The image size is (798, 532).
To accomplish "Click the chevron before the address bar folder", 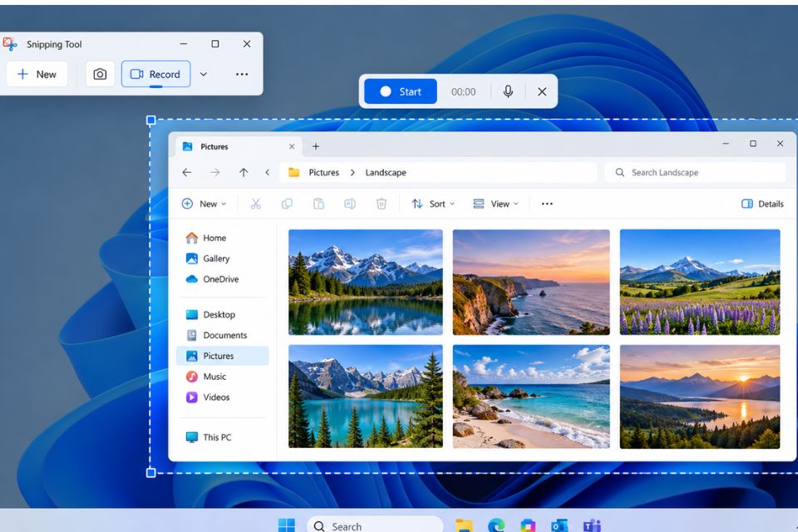I will point(267,173).
